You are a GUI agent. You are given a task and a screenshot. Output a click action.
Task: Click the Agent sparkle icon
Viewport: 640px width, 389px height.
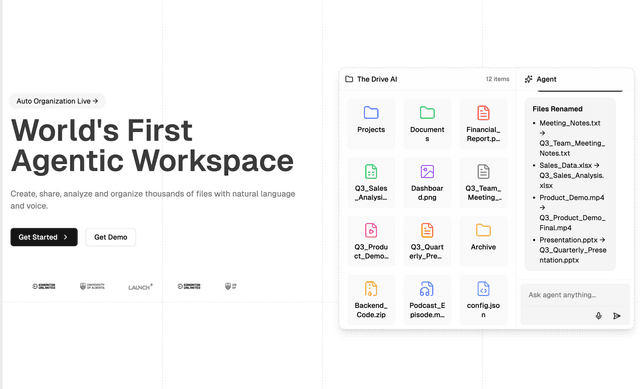point(529,79)
